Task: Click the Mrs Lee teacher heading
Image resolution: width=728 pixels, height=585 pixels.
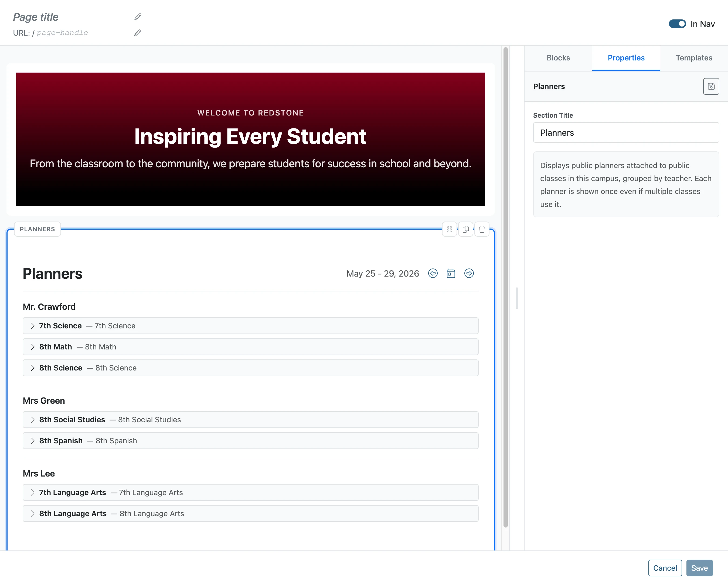Action: (x=39, y=474)
